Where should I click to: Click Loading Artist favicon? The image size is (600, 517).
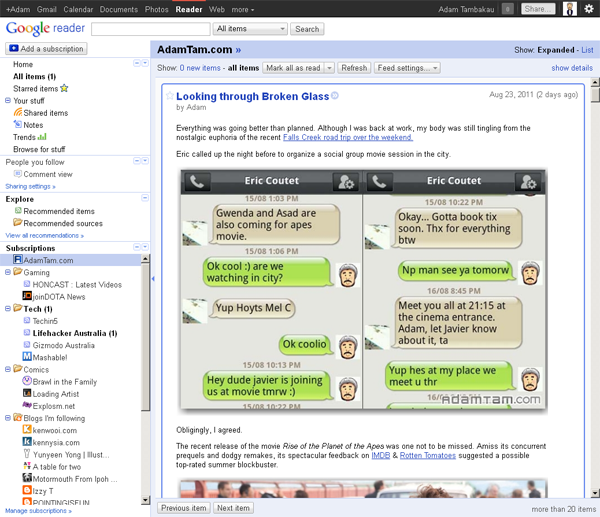(27, 393)
